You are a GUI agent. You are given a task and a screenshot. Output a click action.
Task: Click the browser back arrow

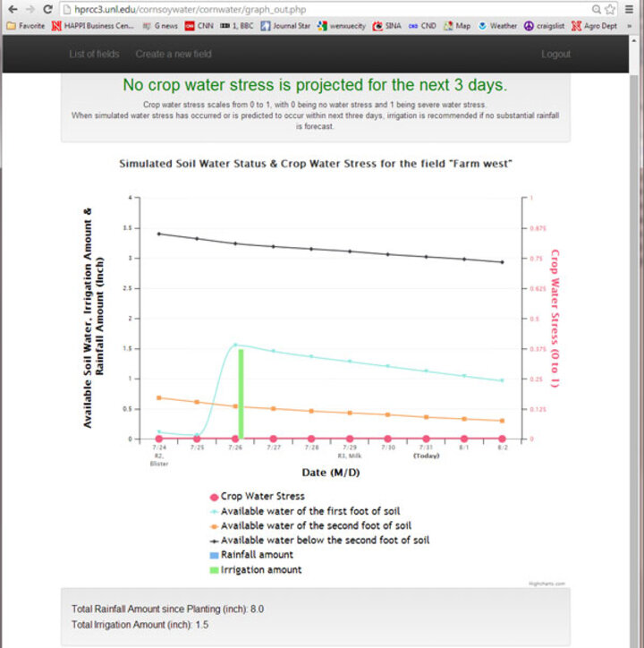12,9
